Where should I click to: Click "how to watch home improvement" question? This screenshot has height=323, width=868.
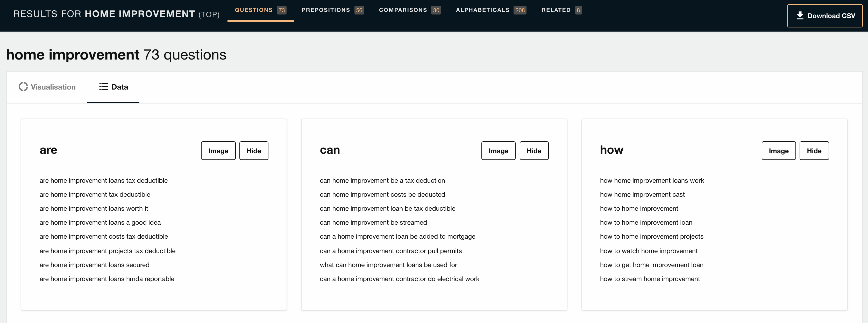pyautogui.click(x=649, y=251)
